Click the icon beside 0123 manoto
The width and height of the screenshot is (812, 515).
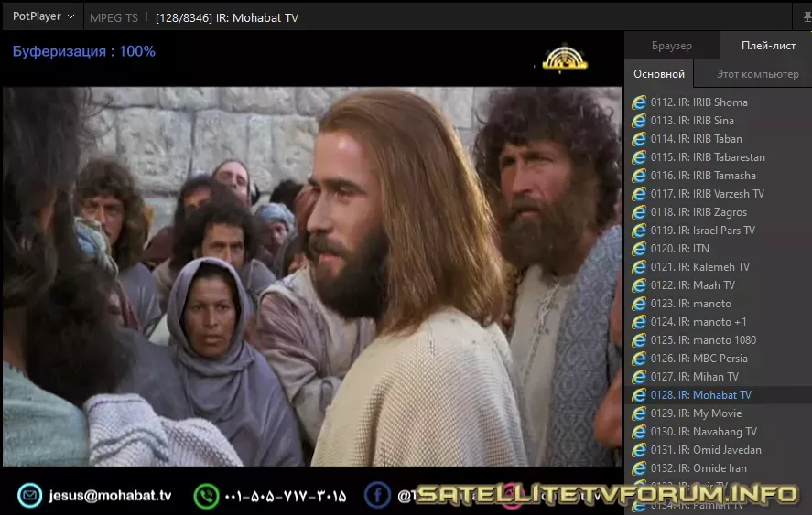coord(639,304)
